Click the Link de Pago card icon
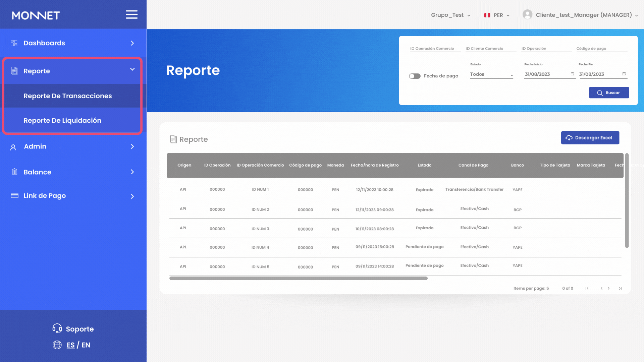644x362 pixels. [x=15, y=196]
